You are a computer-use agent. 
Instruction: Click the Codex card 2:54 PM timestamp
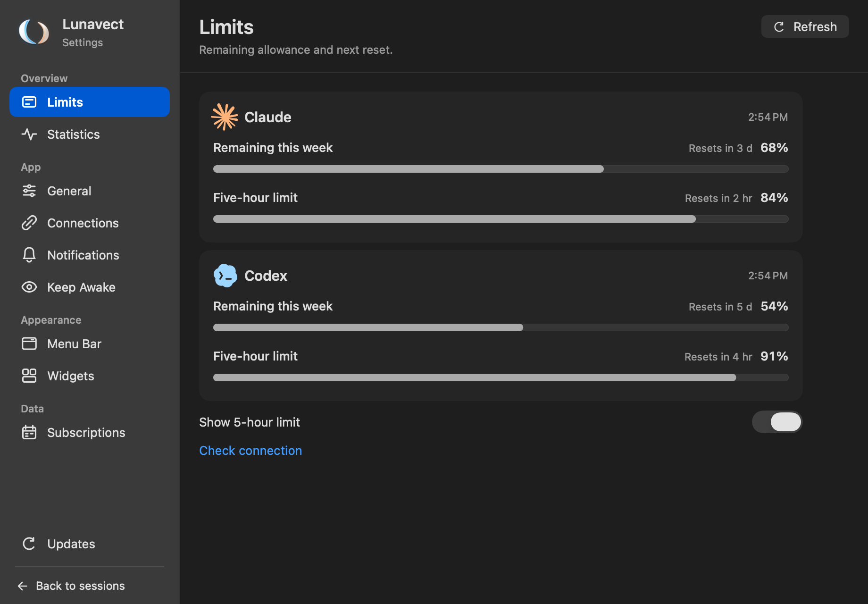(768, 276)
